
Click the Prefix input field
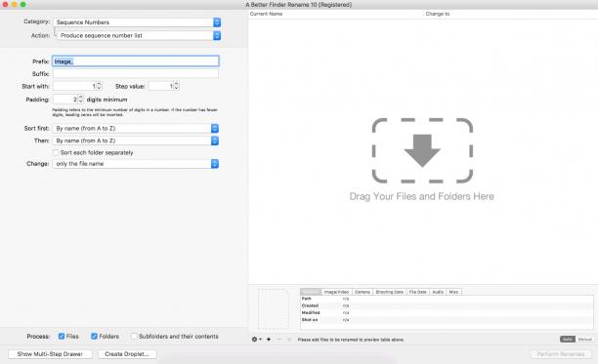pyautogui.click(x=136, y=61)
